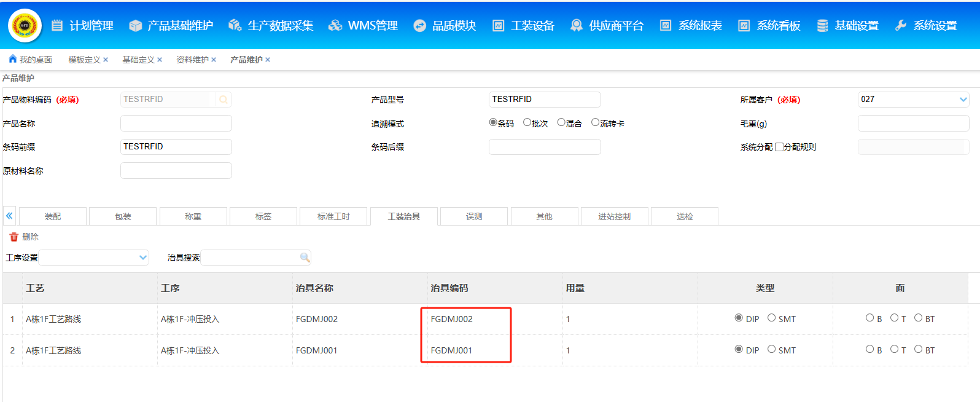Screen dimensions: 980x402
Task: Close the 产品维护 tab with its X
Action: 268,60
